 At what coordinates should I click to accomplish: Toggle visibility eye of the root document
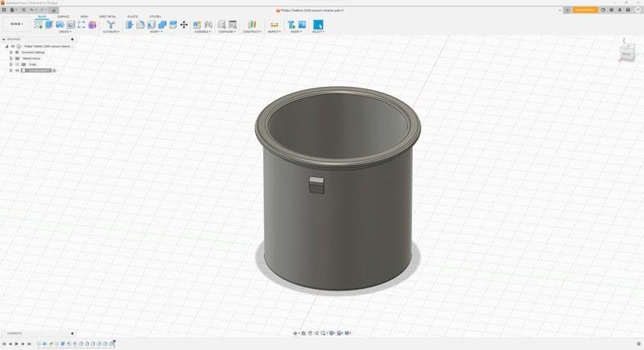12,46
